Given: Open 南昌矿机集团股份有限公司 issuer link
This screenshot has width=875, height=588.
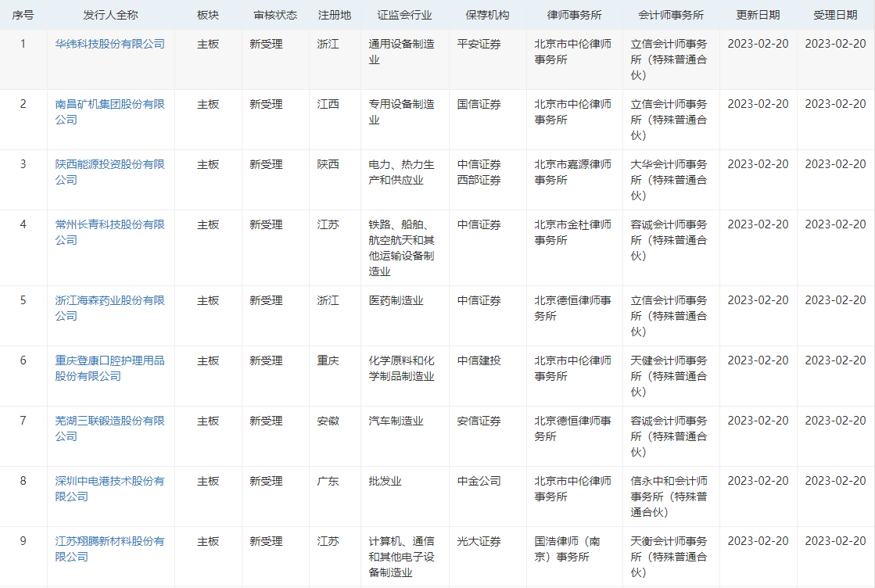Looking at the screenshot, I should (110, 112).
